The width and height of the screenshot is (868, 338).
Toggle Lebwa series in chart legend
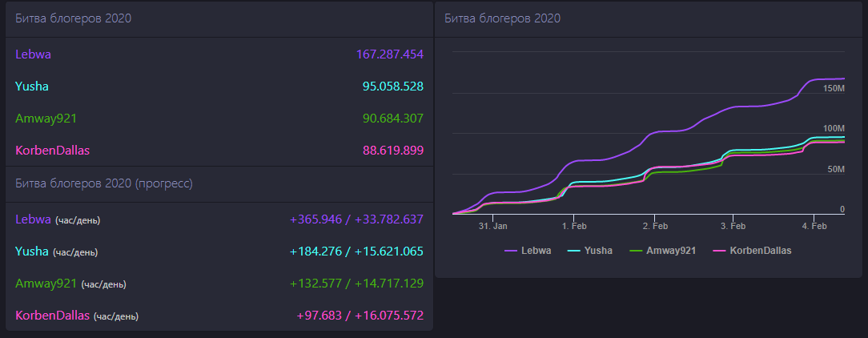[528, 251]
